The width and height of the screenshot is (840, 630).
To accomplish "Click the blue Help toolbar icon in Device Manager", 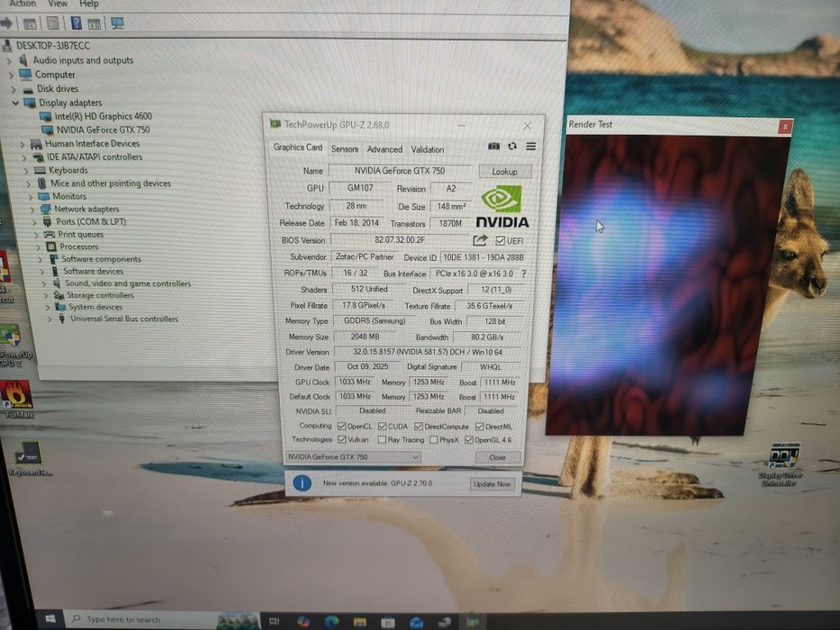I will (x=76, y=23).
